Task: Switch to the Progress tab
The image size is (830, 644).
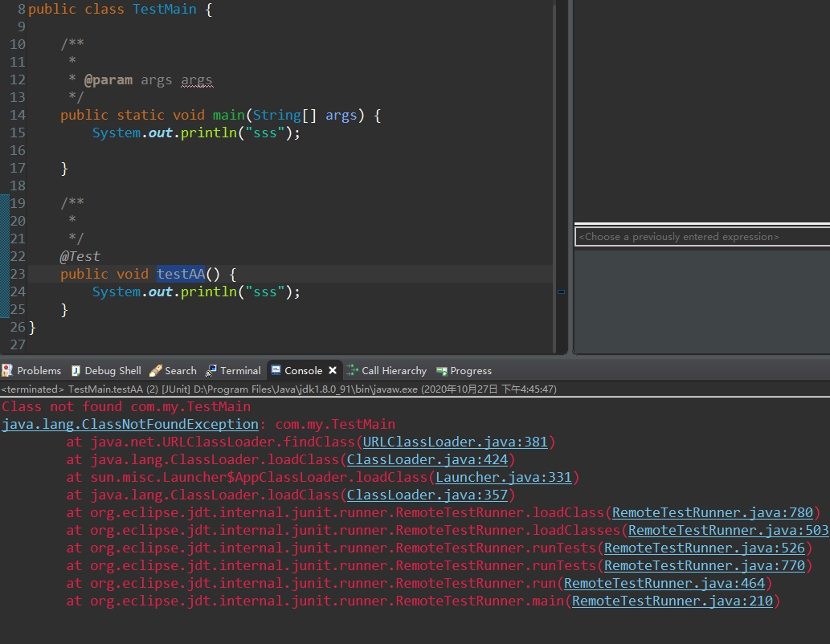Action: click(464, 370)
